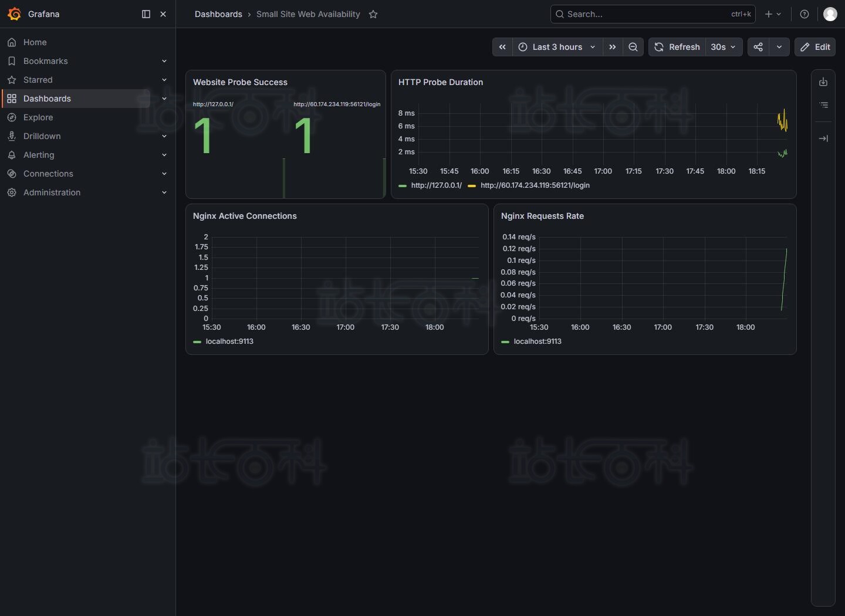Image resolution: width=845 pixels, height=616 pixels.
Task: Open the 30s refresh interval dropdown
Action: coord(724,47)
